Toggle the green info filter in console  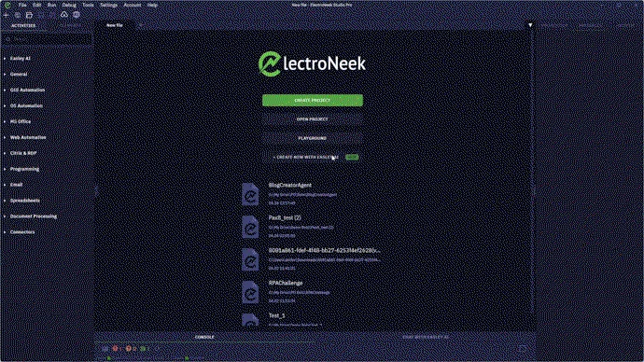point(144,348)
